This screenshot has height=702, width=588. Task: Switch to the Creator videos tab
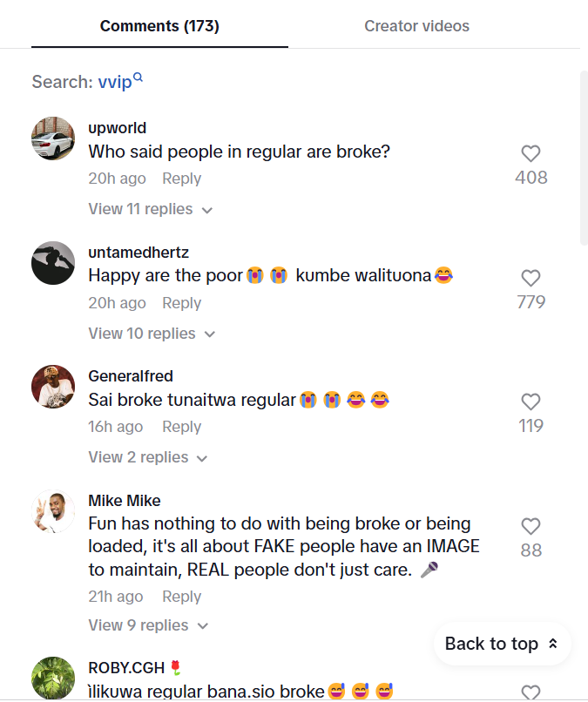pyautogui.click(x=416, y=26)
